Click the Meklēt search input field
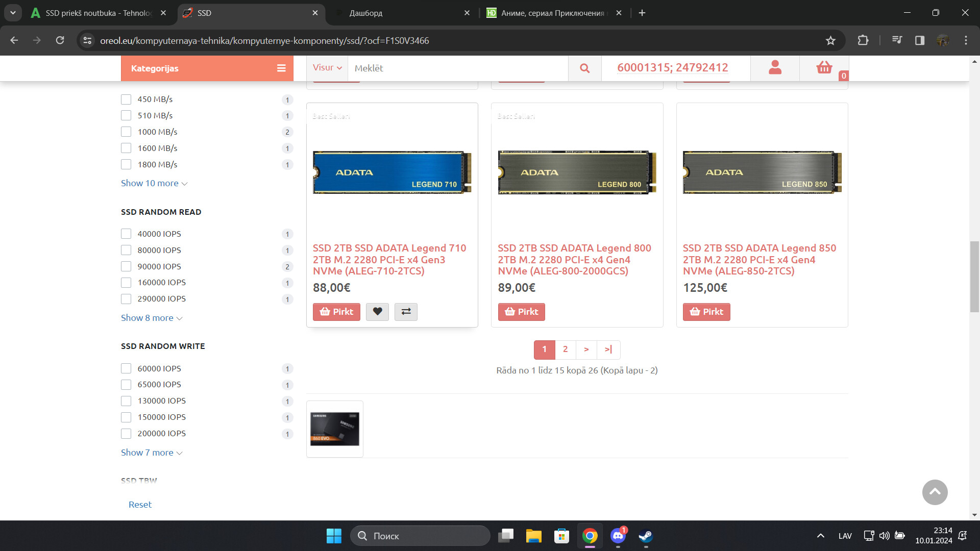 click(x=457, y=68)
